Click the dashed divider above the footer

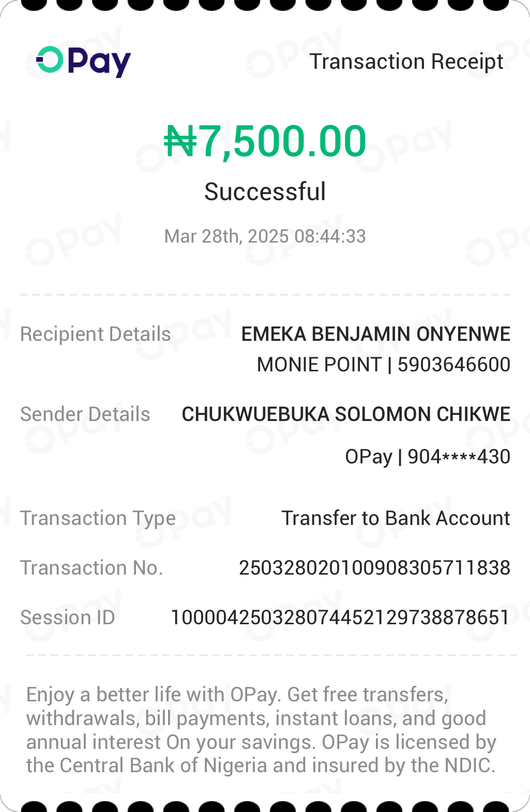click(x=271, y=655)
